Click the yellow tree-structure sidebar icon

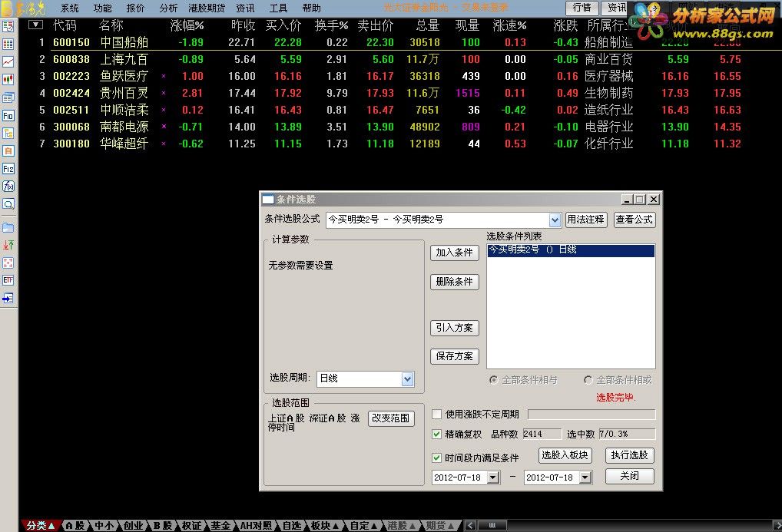tap(8, 133)
